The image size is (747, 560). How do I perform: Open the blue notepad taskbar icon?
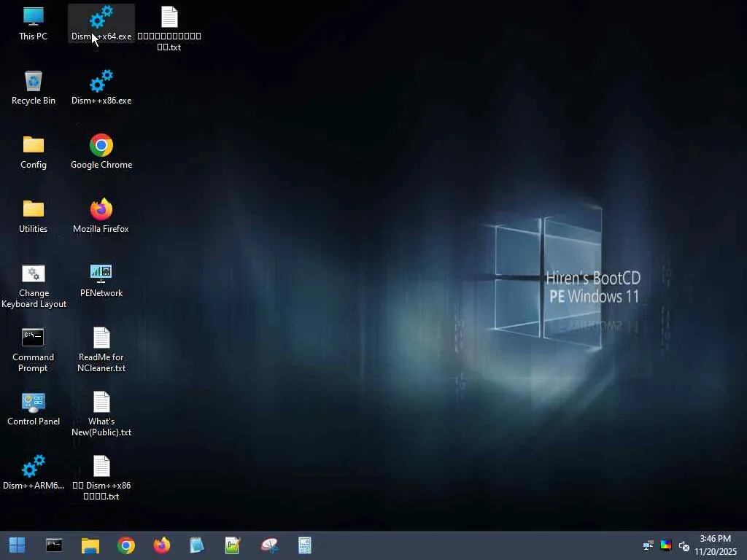(x=197, y=545)
